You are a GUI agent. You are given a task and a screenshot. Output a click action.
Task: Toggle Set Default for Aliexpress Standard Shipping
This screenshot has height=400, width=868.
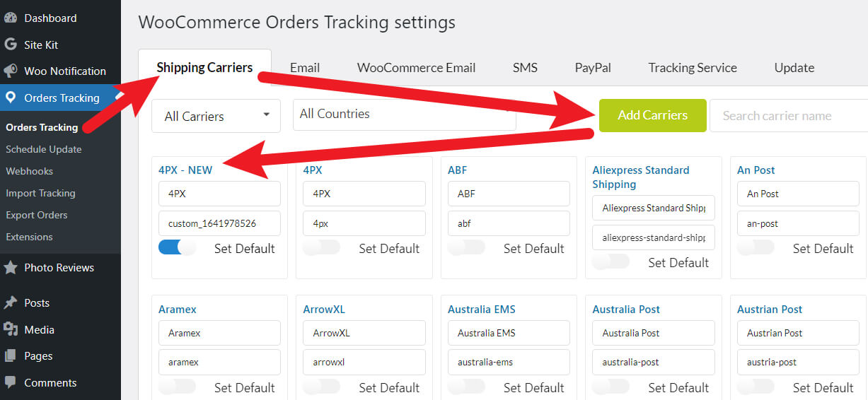[x=611, y=261]
